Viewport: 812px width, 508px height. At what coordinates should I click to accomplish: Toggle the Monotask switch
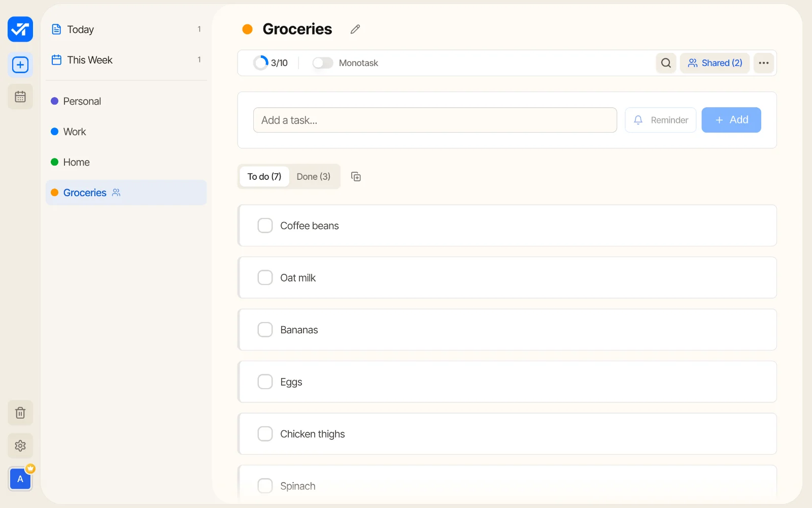(323, 63)
